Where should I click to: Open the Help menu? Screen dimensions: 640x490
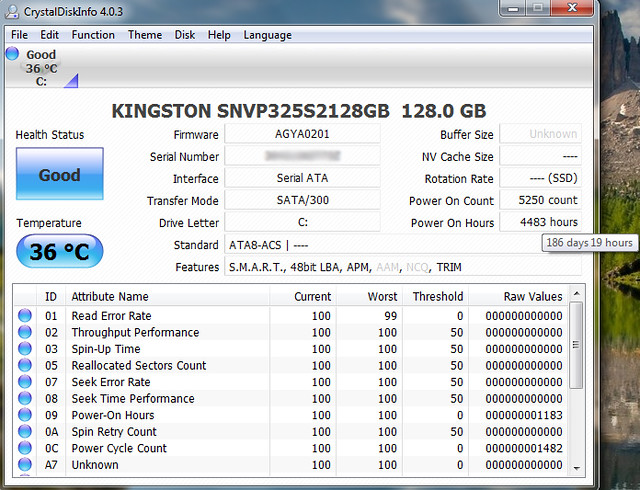[219, 35]
